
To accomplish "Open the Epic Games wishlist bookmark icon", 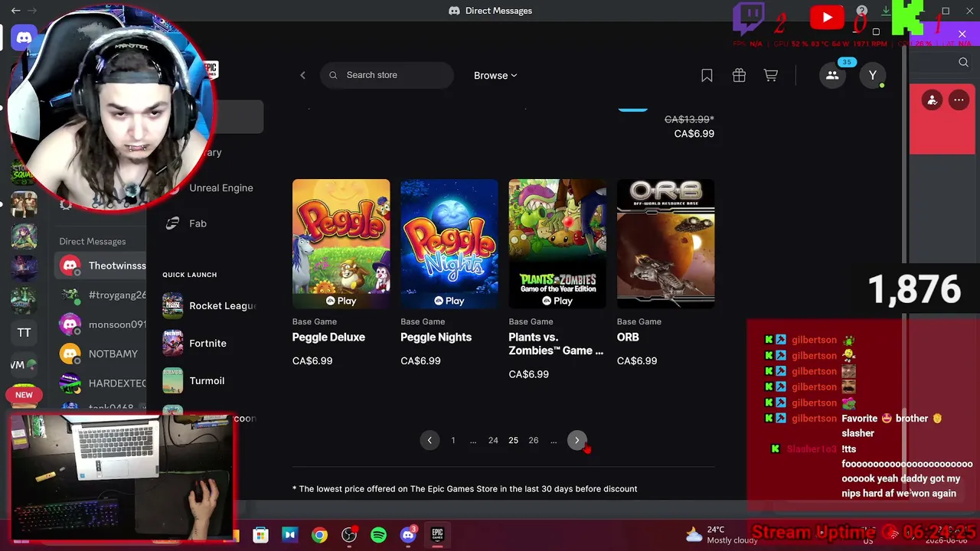I will click(x=707, y=75).
